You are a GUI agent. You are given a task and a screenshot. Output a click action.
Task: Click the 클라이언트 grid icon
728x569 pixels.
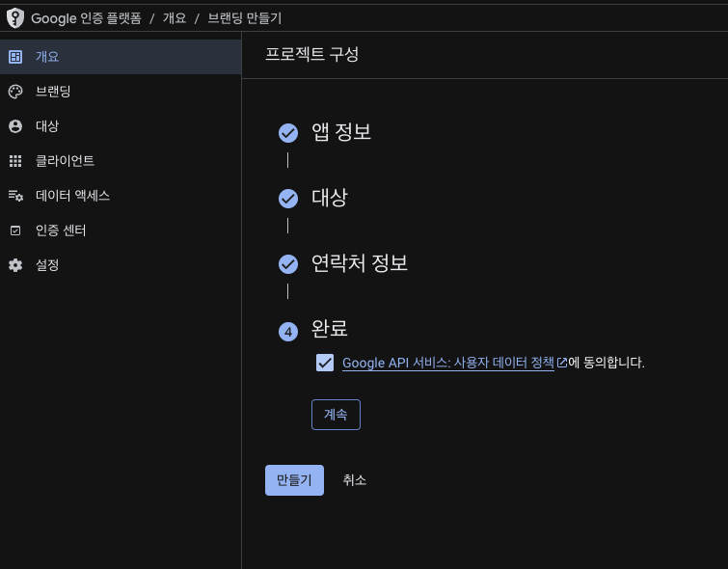[x=15, y=161]
